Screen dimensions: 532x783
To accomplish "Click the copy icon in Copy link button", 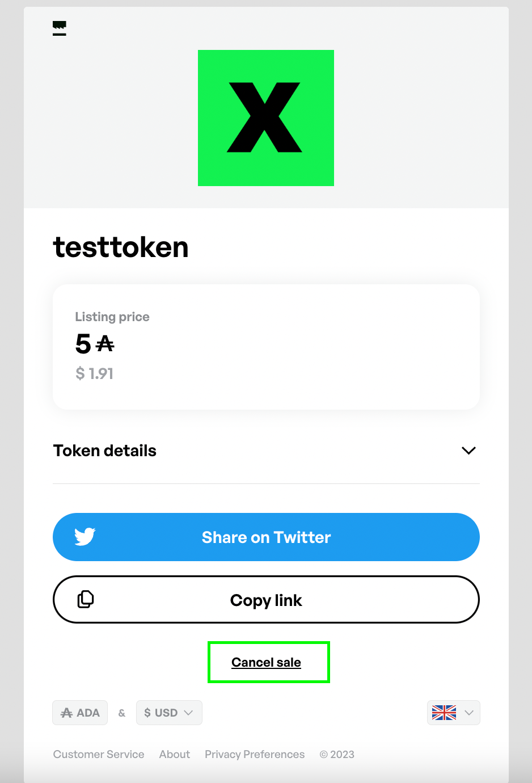I will pyautogui.click(x=86, y=599).
